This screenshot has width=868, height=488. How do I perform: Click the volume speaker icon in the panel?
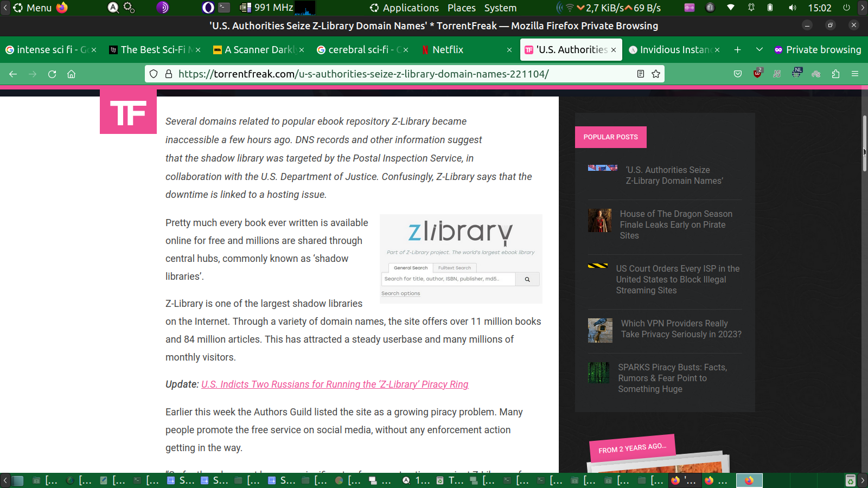[x=793, y=8]
